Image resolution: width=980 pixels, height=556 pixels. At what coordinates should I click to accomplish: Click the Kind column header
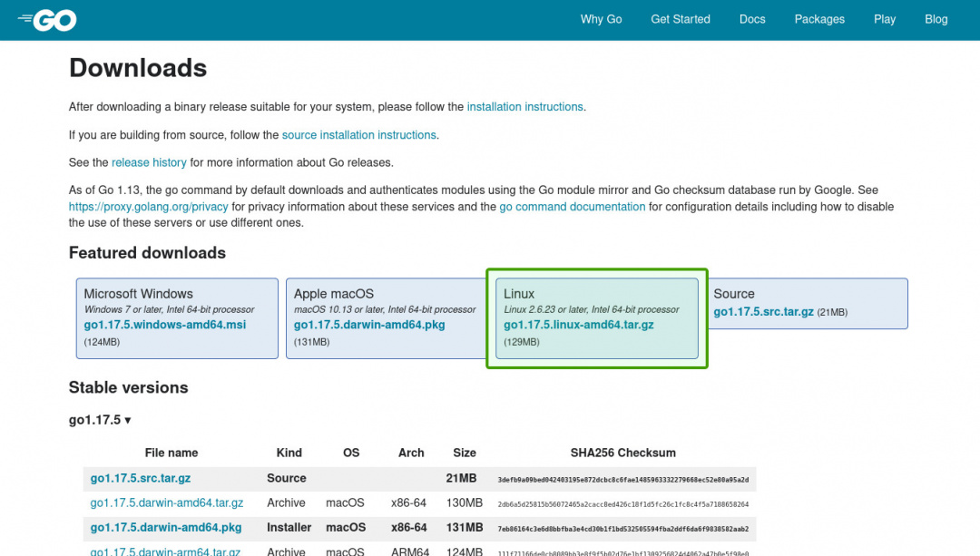click(289, 453)
